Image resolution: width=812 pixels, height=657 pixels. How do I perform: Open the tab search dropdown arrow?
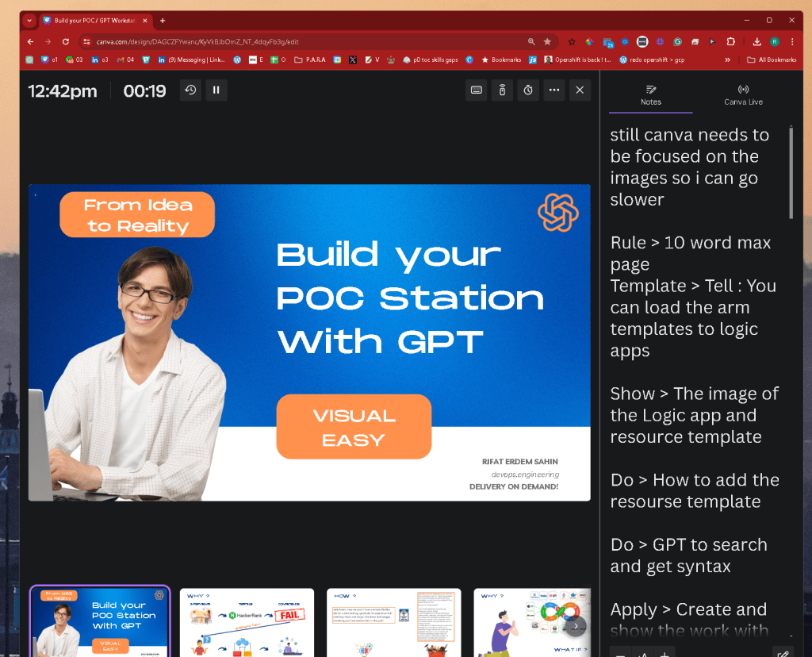[x=29, y=20]
